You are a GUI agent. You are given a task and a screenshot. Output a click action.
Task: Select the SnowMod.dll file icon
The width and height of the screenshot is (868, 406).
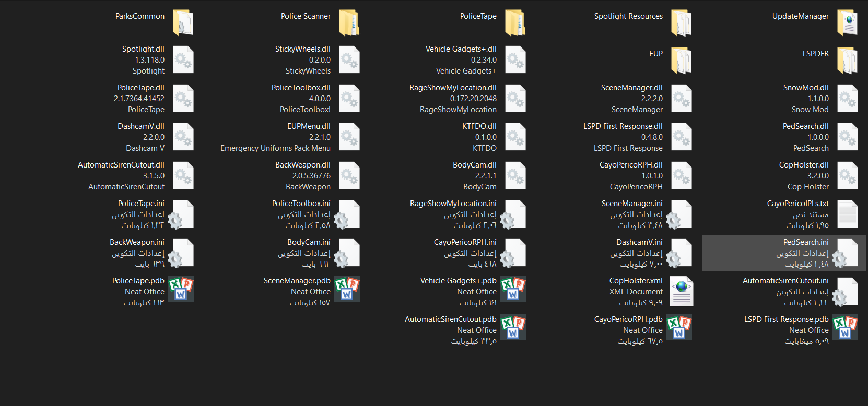pyautogui.click(x=847, y=98)
